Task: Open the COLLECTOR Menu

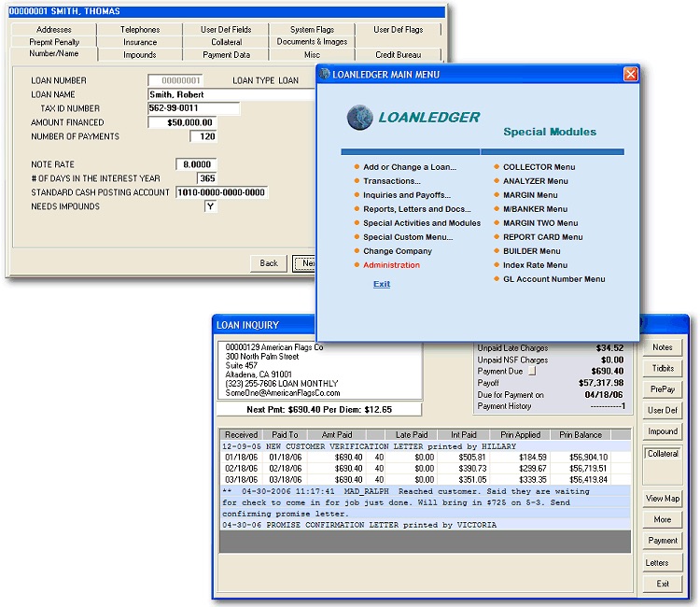Action: [539, 167]
